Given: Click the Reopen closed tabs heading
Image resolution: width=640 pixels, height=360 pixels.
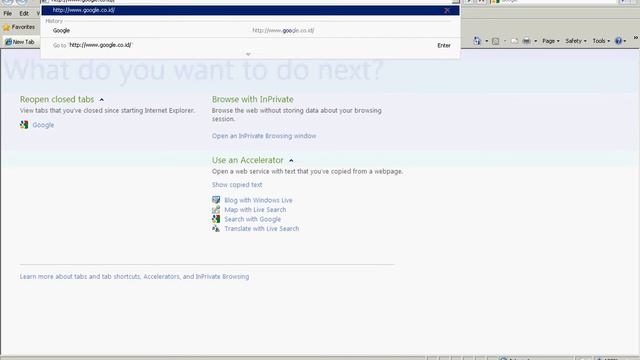Looking at the screenshot, I should [57, 99].
